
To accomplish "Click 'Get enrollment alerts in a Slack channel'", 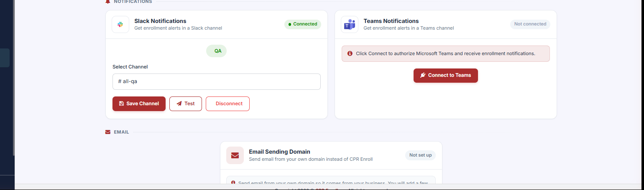I will click(x=178, y=28).
